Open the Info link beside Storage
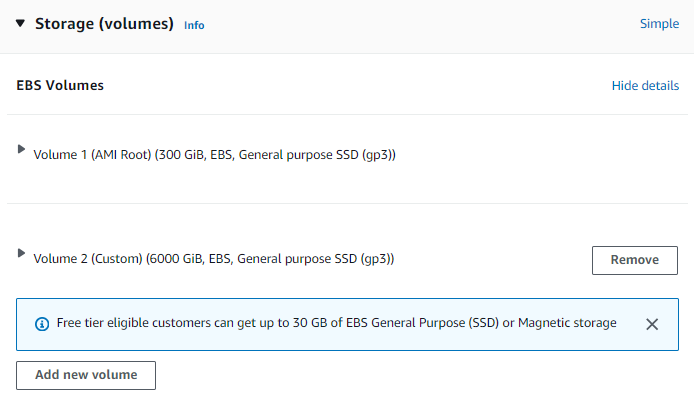 tap(194, 25)
